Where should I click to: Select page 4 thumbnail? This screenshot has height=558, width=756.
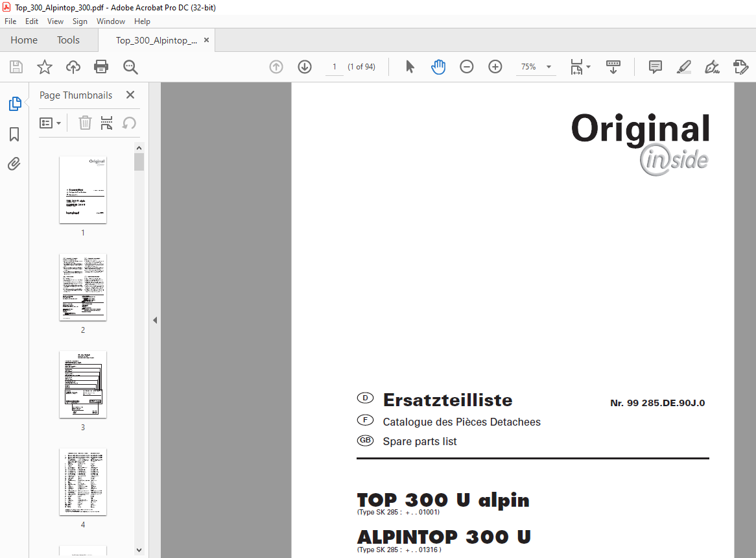click(83, 482)
